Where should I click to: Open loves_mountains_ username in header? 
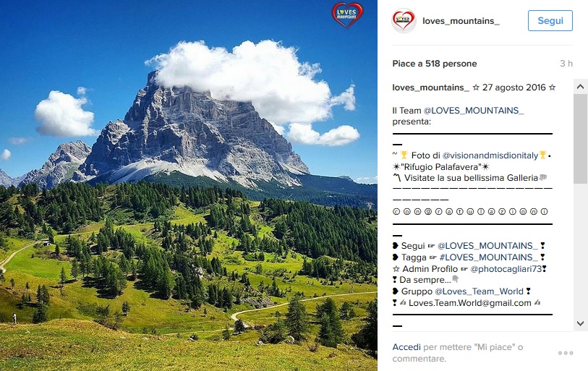[x=461, y=21]
